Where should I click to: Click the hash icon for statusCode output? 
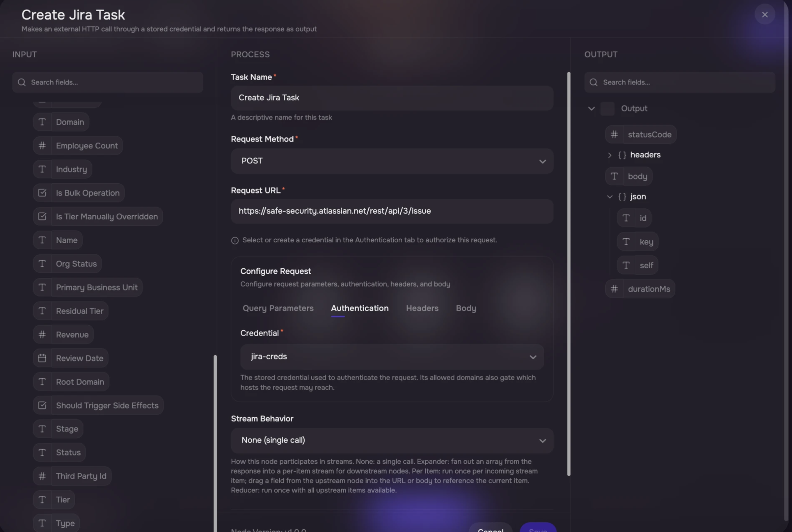(x=614, y=134)
